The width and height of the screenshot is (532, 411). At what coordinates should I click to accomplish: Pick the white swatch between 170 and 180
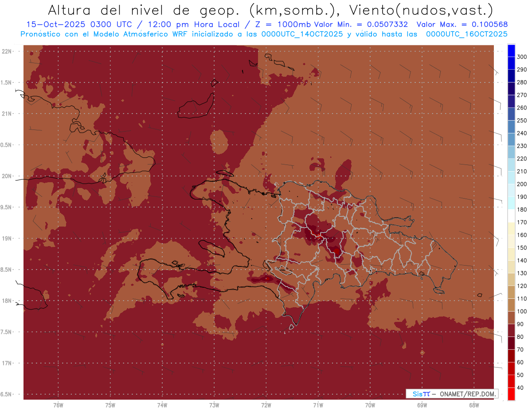click(x=511, y=216)
